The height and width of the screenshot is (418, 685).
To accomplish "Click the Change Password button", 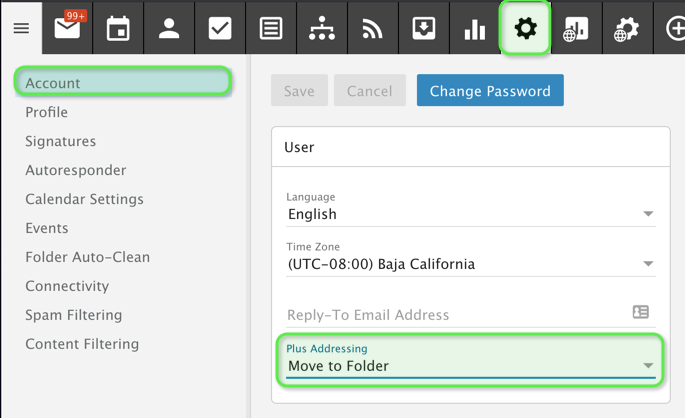I will (490, 91).
